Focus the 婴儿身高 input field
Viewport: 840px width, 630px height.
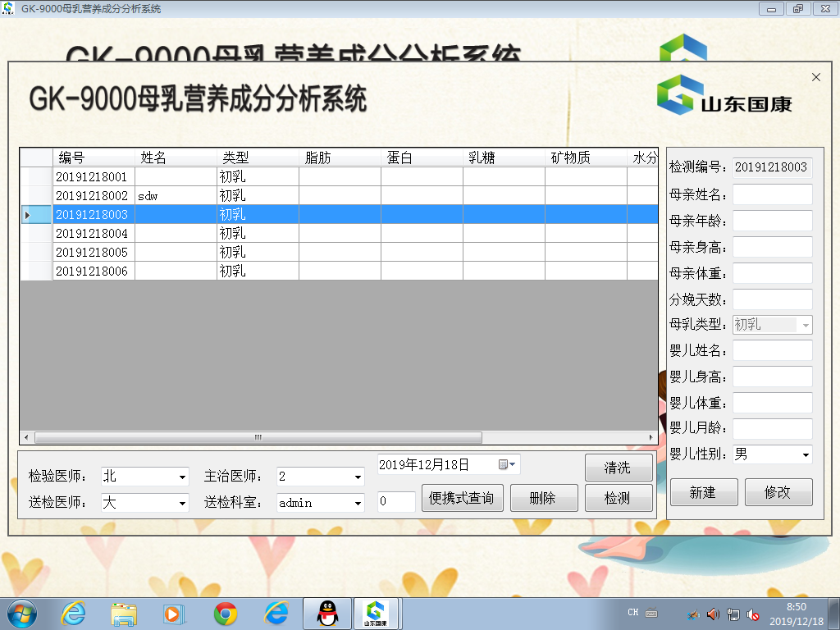point(773,377)
